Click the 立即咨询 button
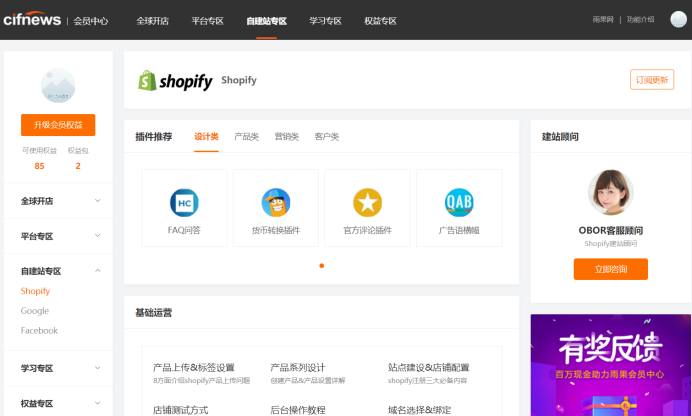This screenshot has width=692, height=416. click(611, 269)
